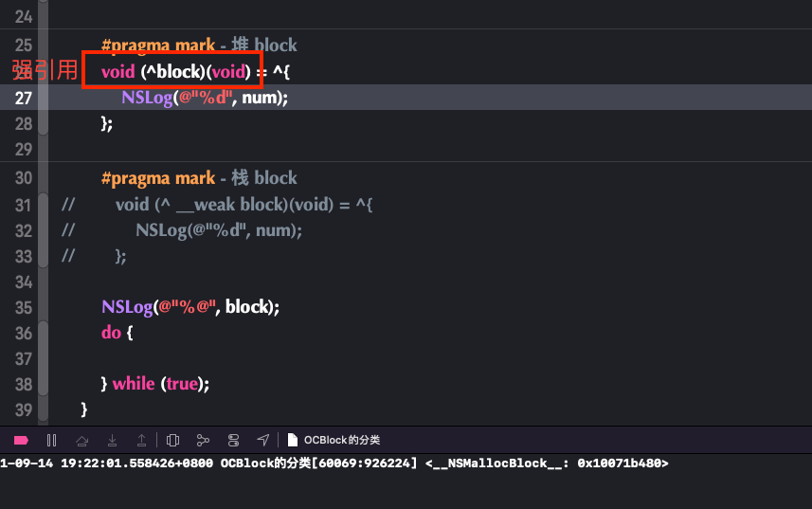Click the while (true) statement on line 38
The height and width of the screenshot is (509, 812).
[x=155, y=384]
